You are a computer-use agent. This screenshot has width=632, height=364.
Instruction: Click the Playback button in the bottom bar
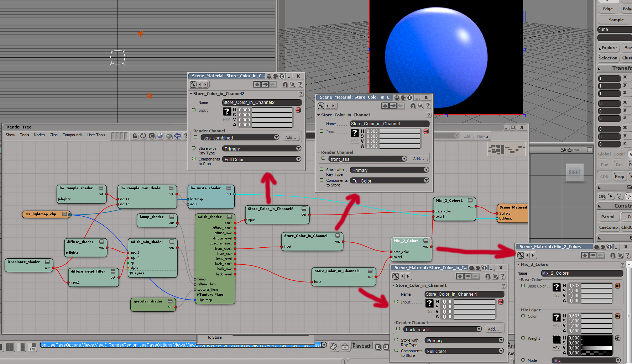(362, 346)
